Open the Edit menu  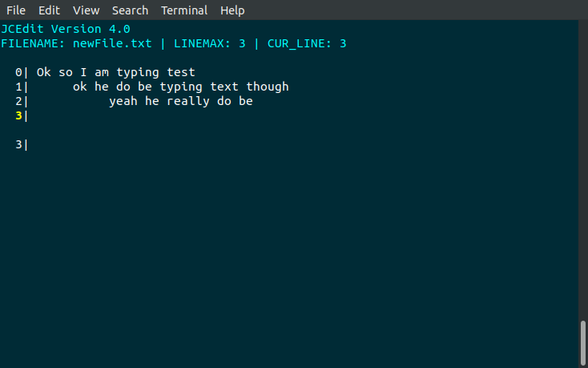[x=49, y=10]
